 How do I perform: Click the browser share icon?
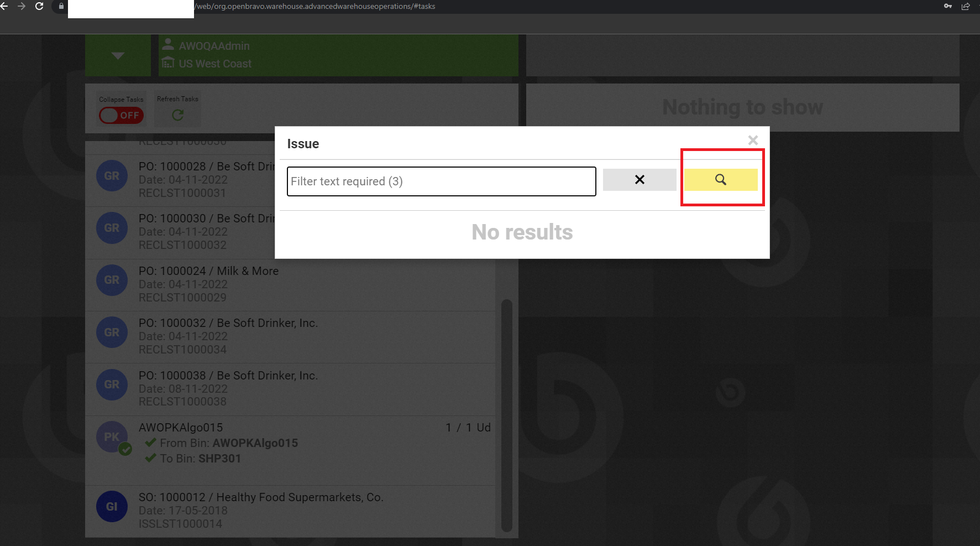(966, 6)
